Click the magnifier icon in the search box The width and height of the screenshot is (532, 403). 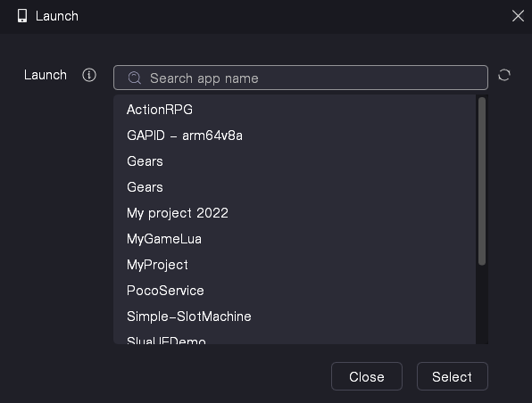pos(135,78)
